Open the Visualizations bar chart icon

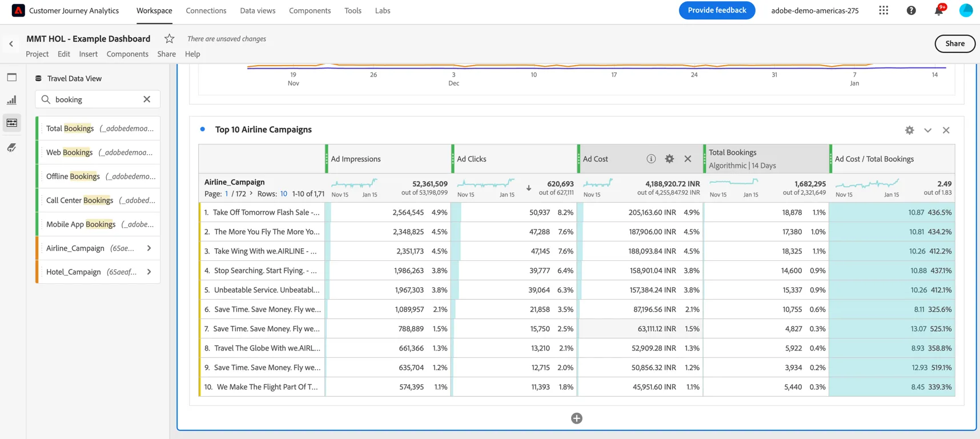click(x=12, y=100)
